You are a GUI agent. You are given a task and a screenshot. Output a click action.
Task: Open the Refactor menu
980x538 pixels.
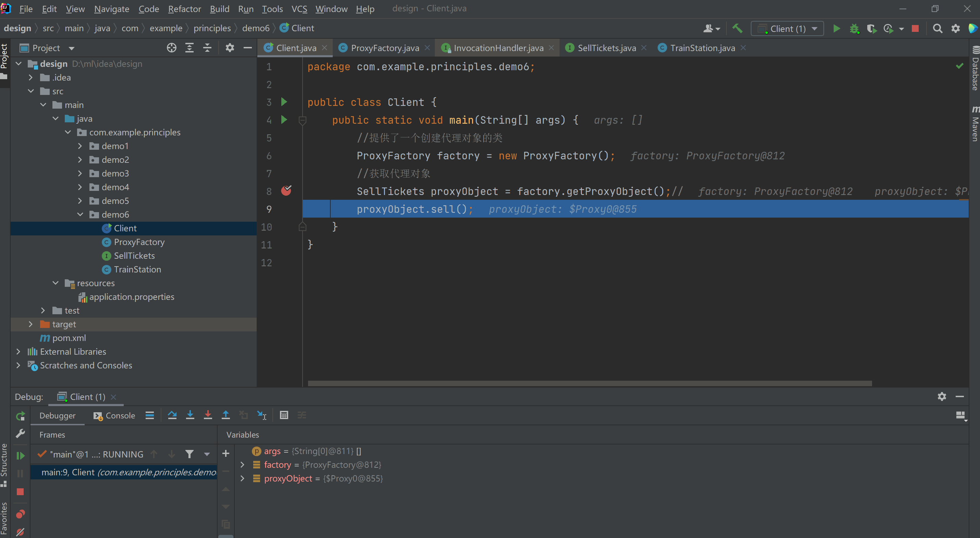coord(184,9)
